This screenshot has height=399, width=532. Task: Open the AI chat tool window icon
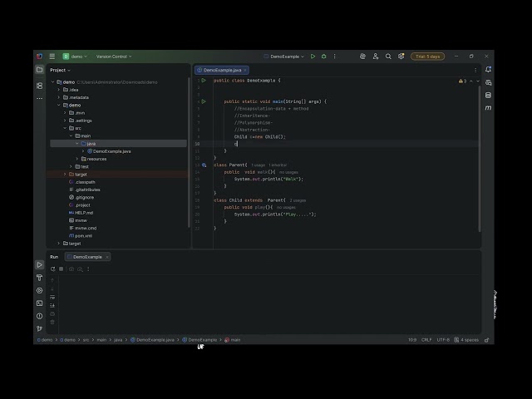[x=488, y=82]
